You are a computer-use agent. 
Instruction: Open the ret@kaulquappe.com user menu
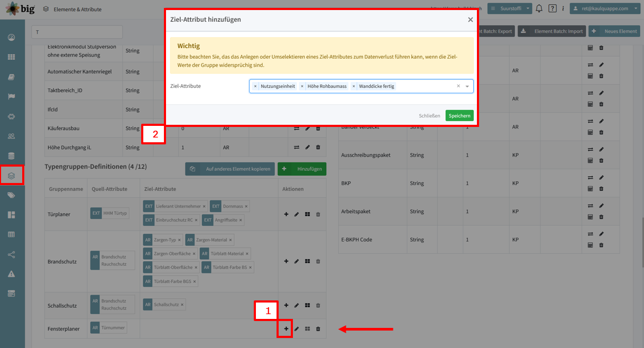pyautogui.click(x=604, y=8)
